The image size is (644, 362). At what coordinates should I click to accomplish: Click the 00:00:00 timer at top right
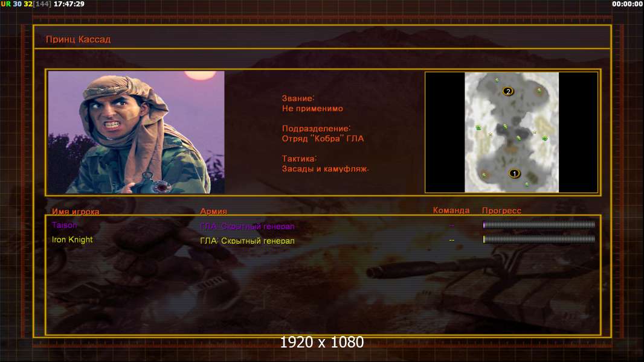pos(627,4)
